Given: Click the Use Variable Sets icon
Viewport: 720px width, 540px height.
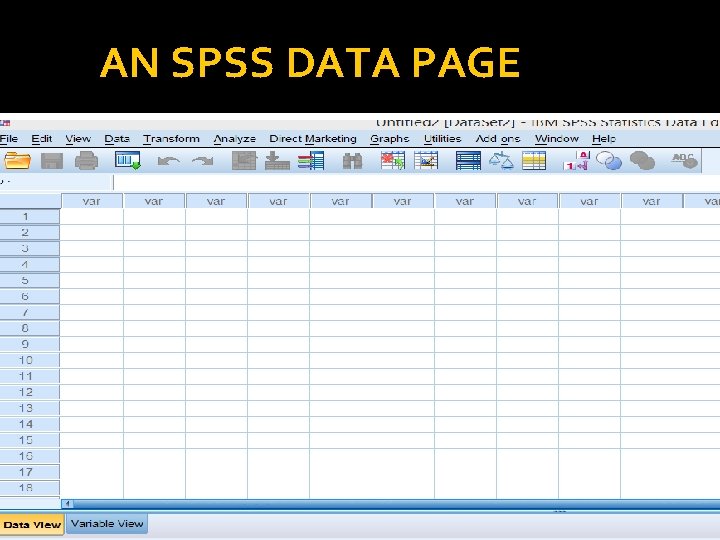Looking at the screenshot, I should point(608,161).
